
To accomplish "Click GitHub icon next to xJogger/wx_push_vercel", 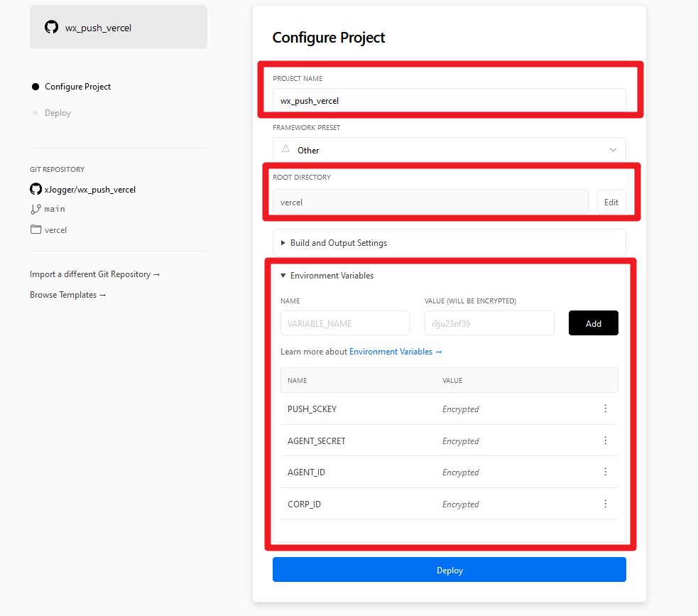I will click(36, 189).
